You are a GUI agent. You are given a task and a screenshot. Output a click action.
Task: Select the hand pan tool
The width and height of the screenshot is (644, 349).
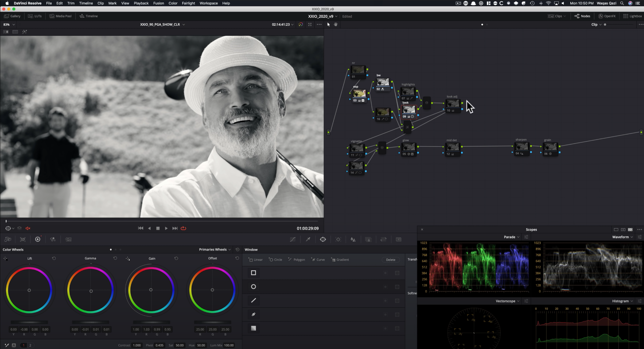[x=336, y=24]
